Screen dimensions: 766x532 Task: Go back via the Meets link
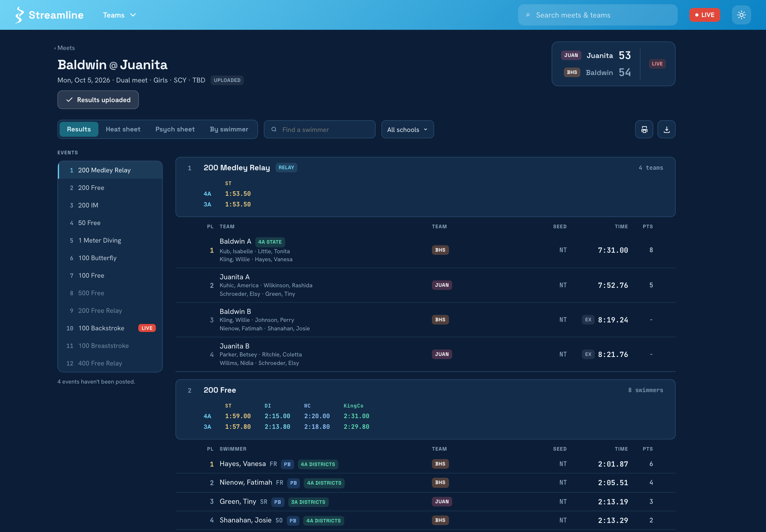(x=65, y=48)
